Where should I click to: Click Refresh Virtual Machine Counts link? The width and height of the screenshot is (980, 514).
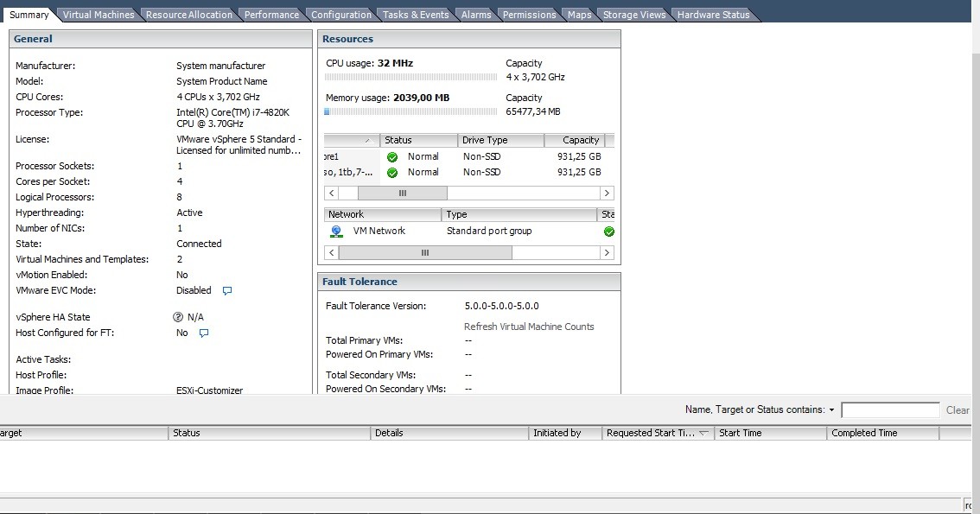(x=529, y=327)
